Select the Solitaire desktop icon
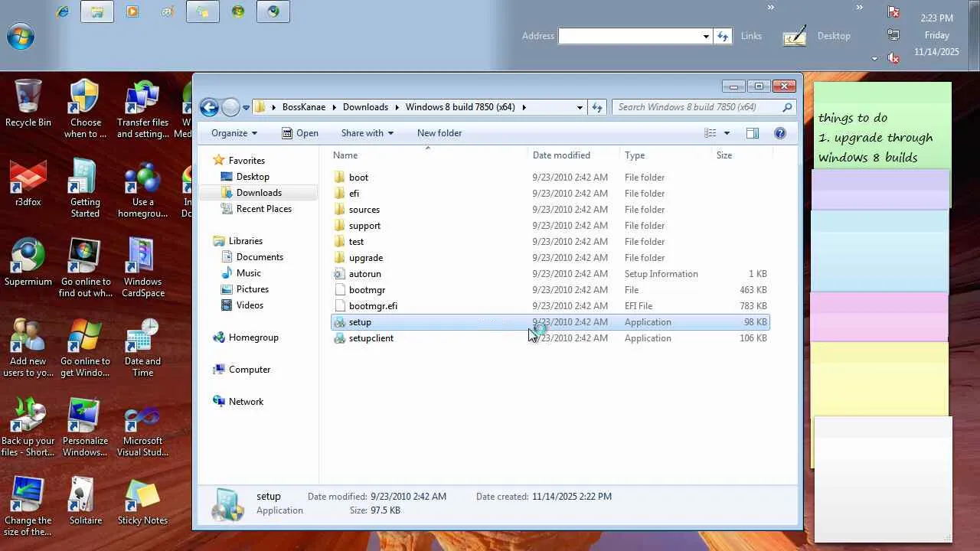 click(x=86, y=501)
